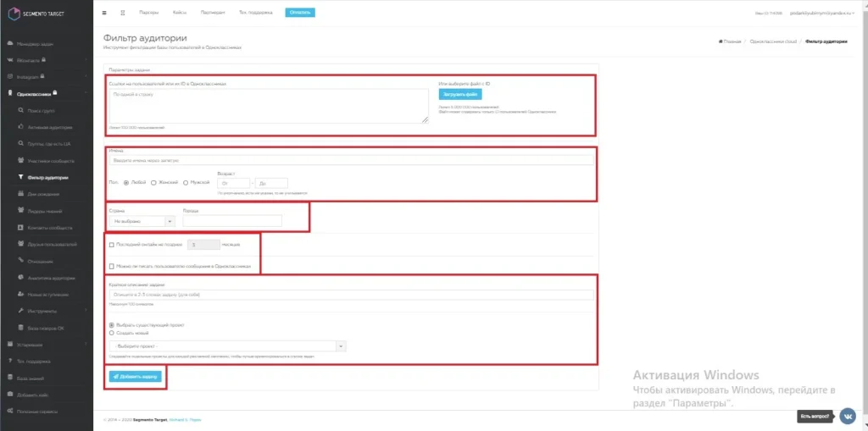Screen dimensions: 868x431
Task: Click the Краткое описание задачи input field
Action: pyautogui.click(x=352, y=295)
